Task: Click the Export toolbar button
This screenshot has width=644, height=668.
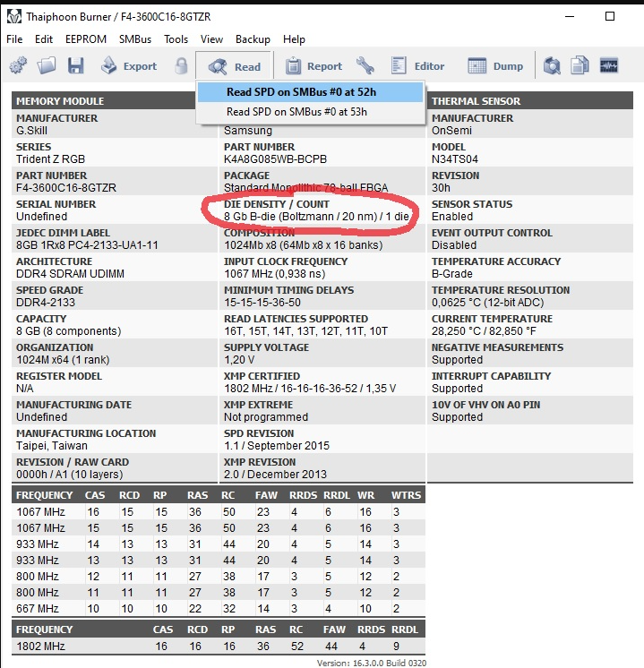Action: click(x=129, y=66)
